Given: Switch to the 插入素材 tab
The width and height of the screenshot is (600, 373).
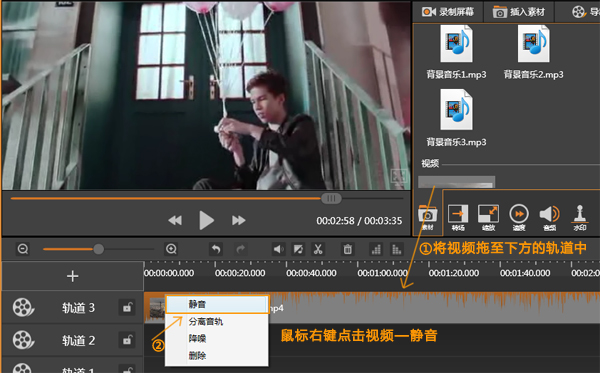Looking at the screenshot, I should coord(518,12).
